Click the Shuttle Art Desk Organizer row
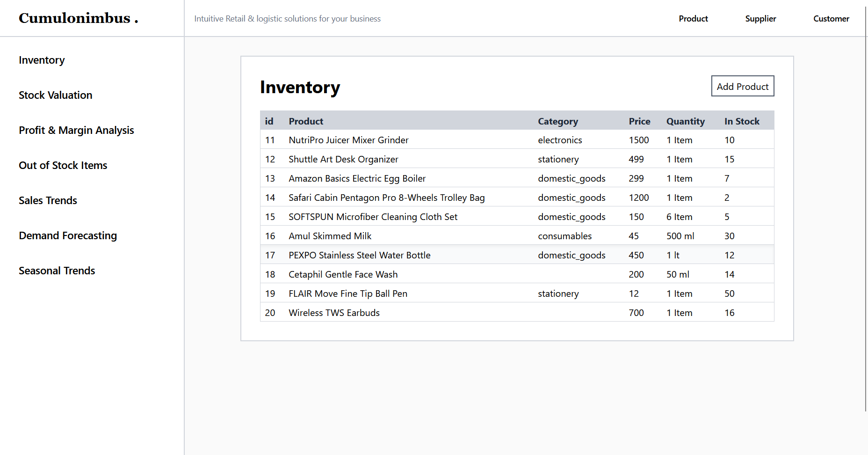868x455 pixels. [343, 159]
